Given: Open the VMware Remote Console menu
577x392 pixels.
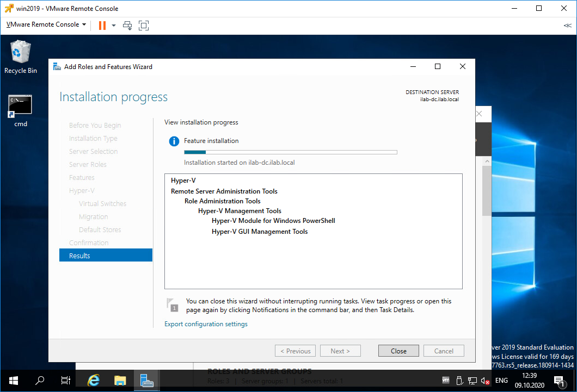Looking at the screenshot, I should (x=46, y=24).
